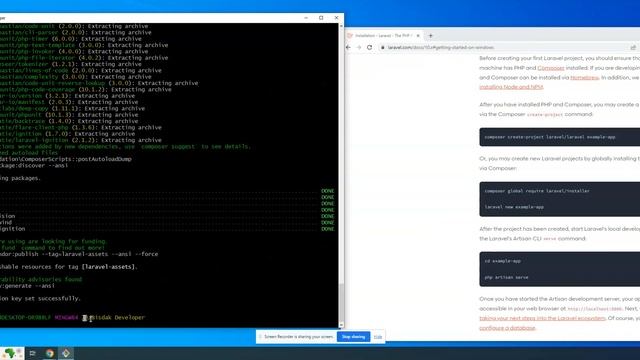
Task: Click the serve inline code word
Action: 549,239
